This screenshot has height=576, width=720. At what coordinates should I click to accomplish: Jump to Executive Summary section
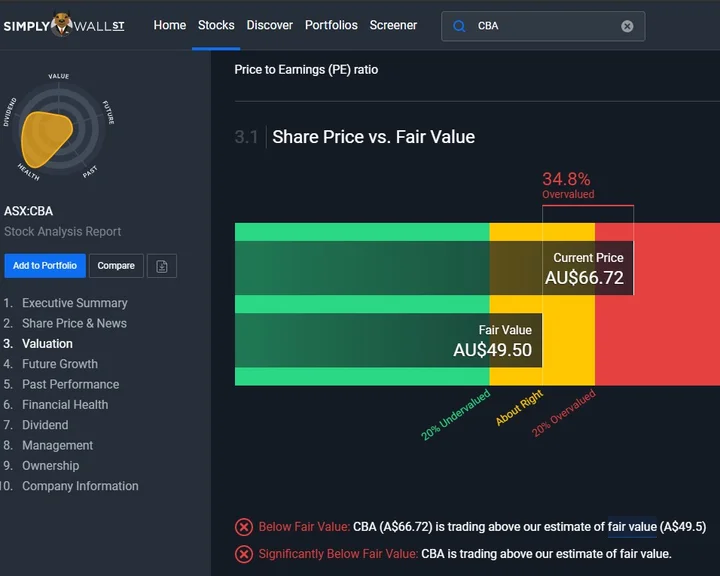pos(74,303)
